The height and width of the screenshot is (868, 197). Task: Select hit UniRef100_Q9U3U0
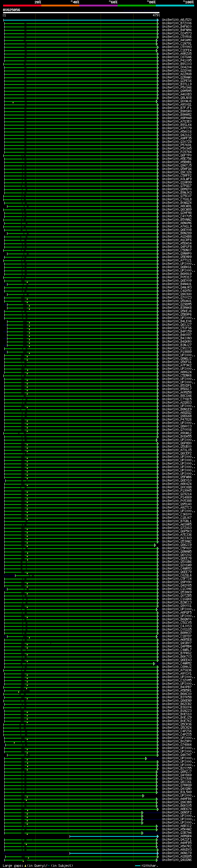pos(177,294)
